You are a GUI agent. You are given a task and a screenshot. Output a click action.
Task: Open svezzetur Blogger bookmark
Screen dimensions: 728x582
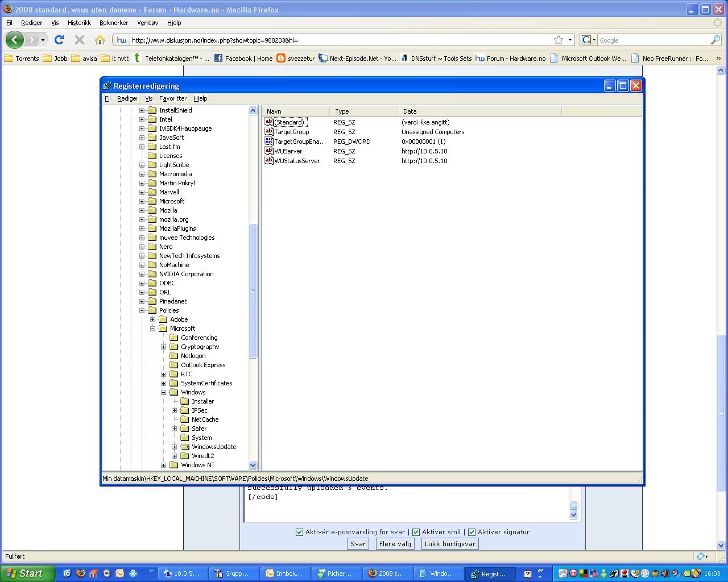click(296, 58)
